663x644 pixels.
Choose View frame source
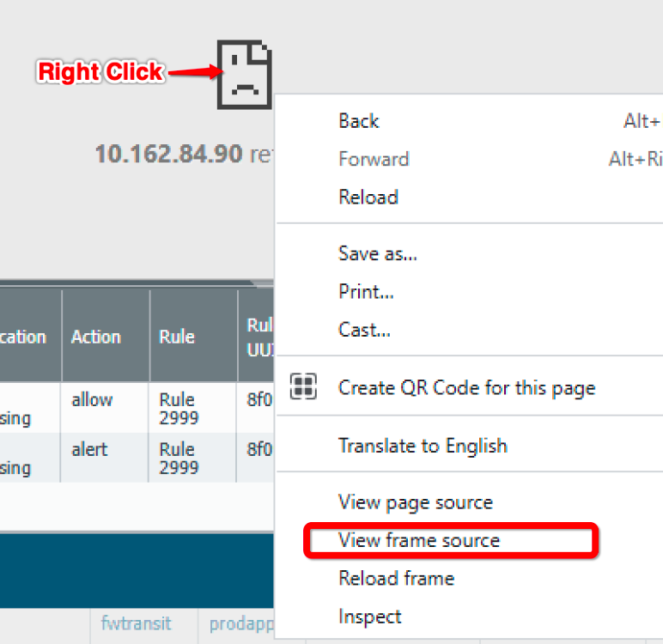click(x=419, y=540)
